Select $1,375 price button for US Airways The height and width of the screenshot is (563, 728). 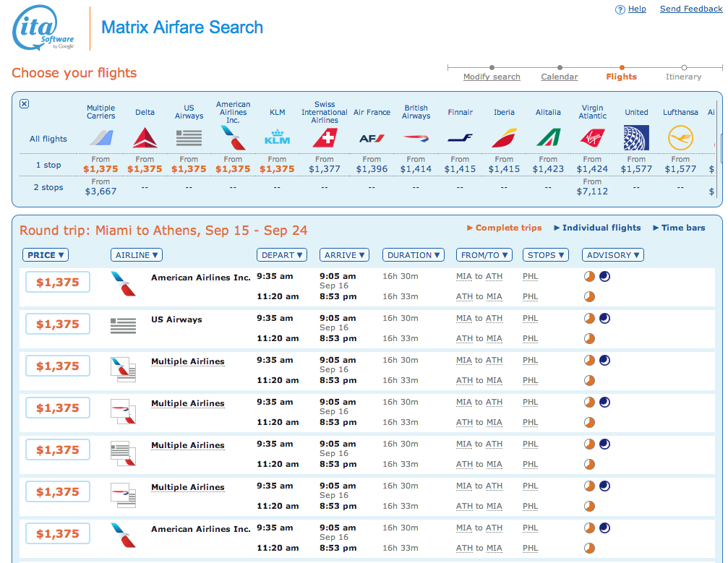click(x=58, y=324)
